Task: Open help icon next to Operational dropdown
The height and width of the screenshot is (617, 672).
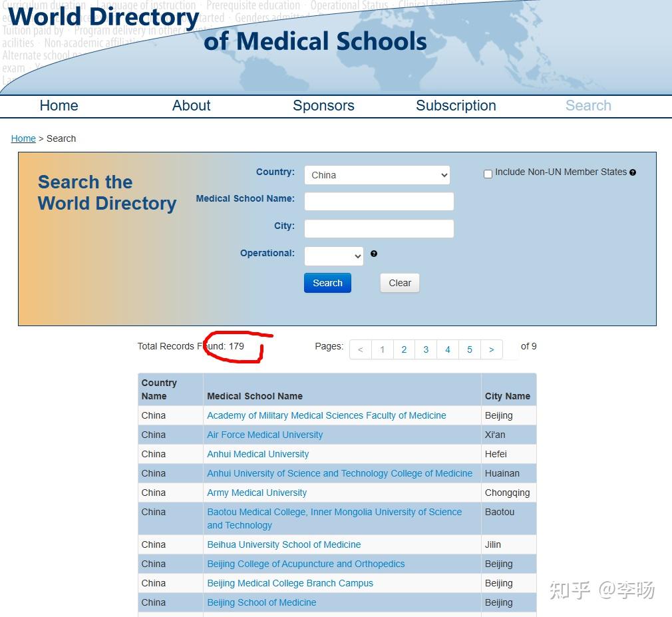Action: (374, 254)
